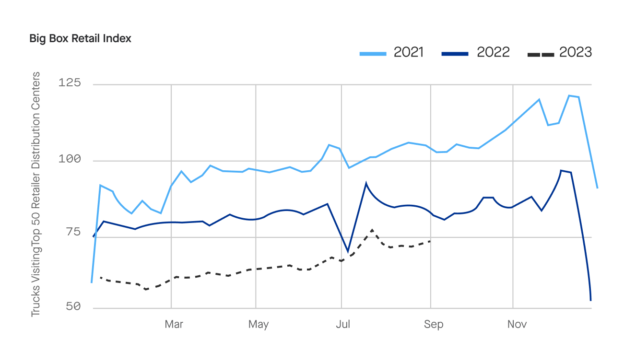
Task: Click the Big Box Retail Index title
Action: [81, 39]
